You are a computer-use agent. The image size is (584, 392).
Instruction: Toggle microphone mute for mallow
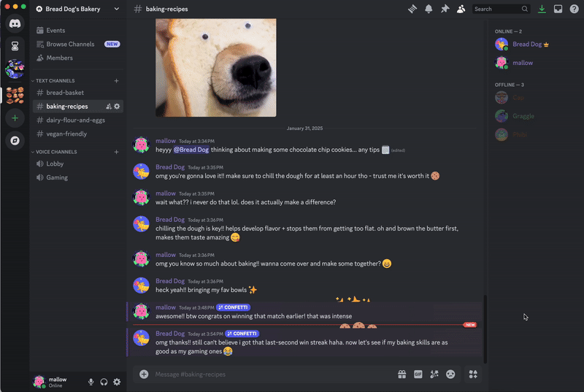(x=91, y=382)
